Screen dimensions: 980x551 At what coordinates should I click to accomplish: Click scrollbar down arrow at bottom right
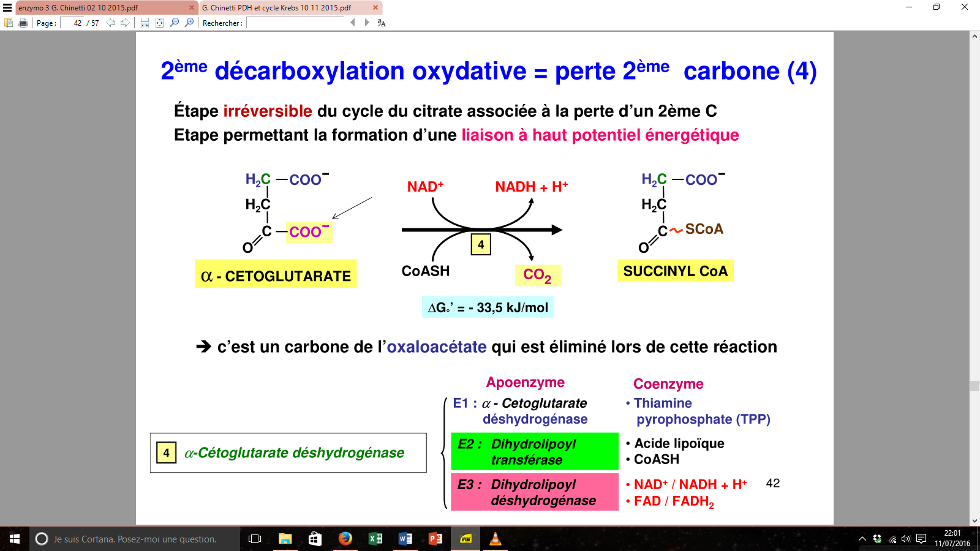974,520
